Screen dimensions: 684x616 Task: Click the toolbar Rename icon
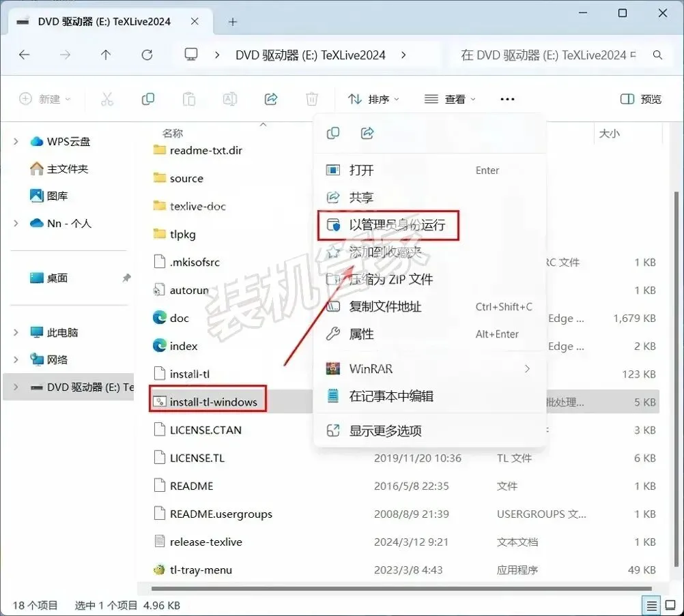230,99
